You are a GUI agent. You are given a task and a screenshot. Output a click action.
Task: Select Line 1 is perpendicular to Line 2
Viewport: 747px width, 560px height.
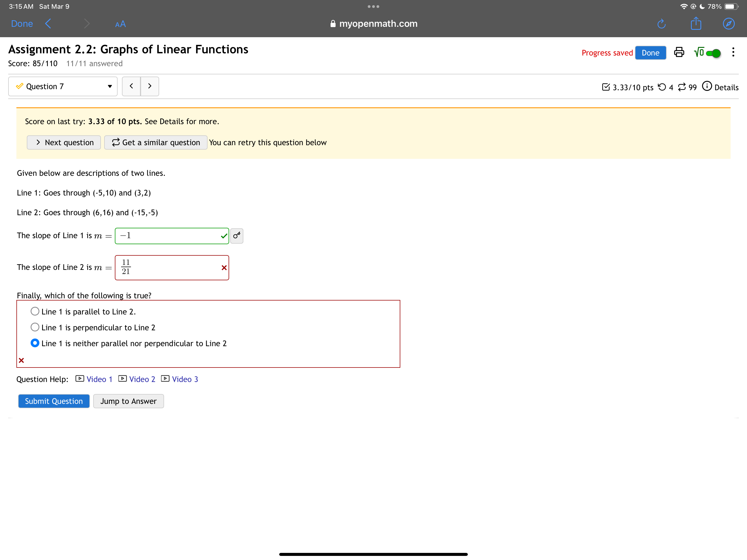(35, 327)
